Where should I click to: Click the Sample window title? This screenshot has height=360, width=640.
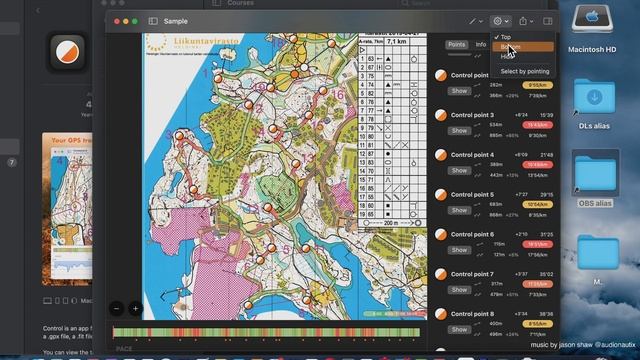click(x=176, y=21)
